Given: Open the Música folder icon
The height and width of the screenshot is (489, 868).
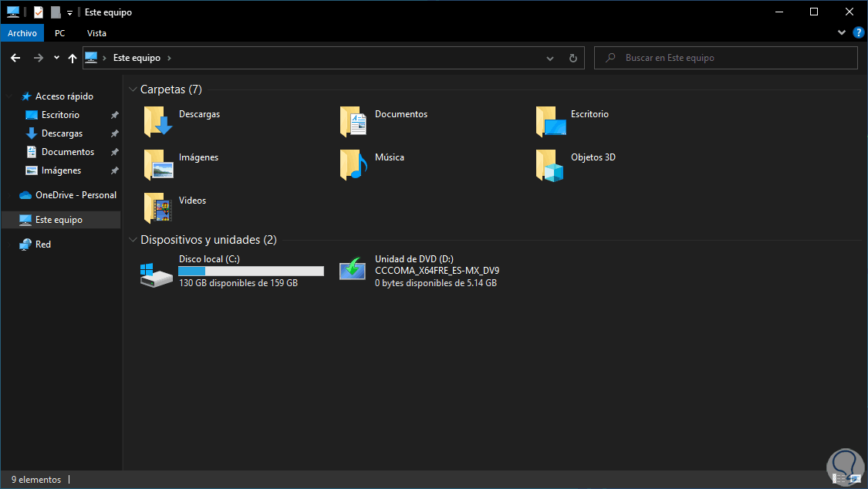Looking at the screenshot, I should [x=353, y=164].
